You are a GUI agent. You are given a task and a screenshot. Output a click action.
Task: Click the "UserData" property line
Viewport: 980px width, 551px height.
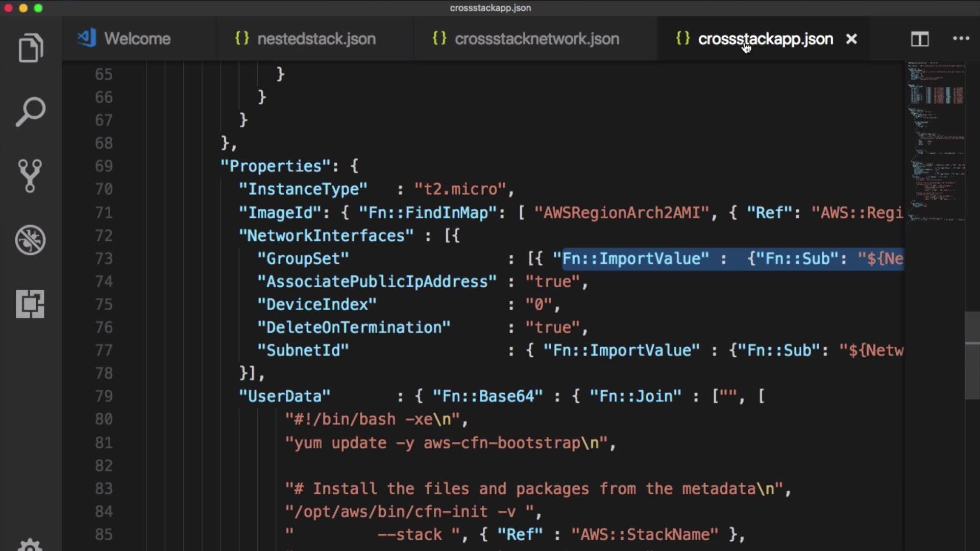pyautogui.click(x=285, y=396)
